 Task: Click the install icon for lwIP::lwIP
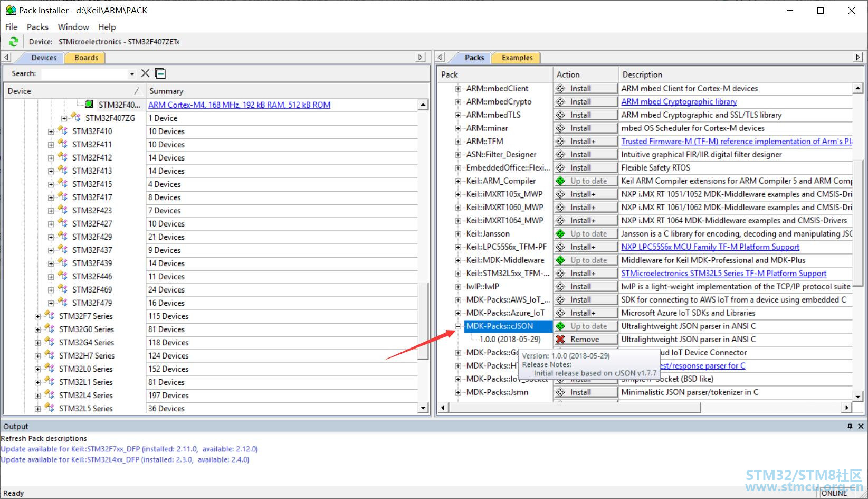(560, 286)
